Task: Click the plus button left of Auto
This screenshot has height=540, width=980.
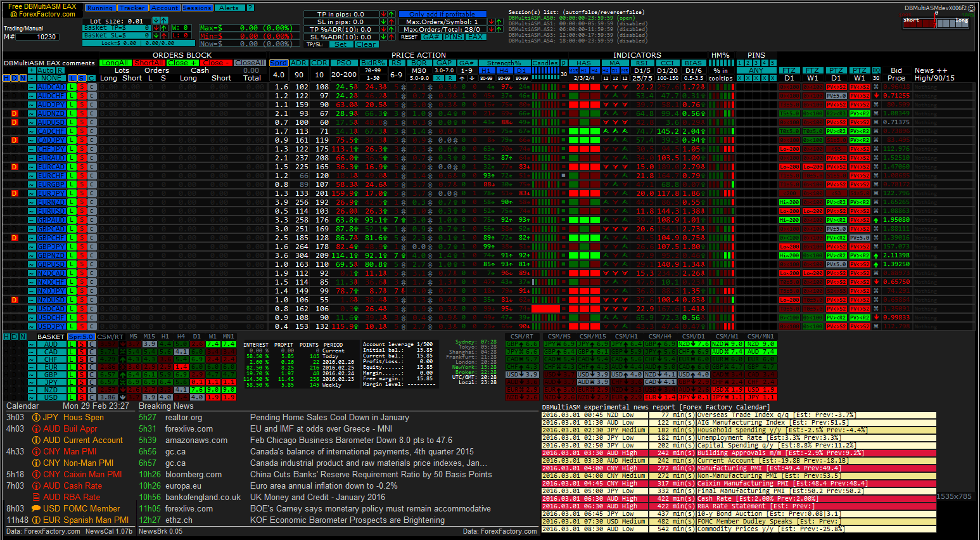Action: [32, 70]
